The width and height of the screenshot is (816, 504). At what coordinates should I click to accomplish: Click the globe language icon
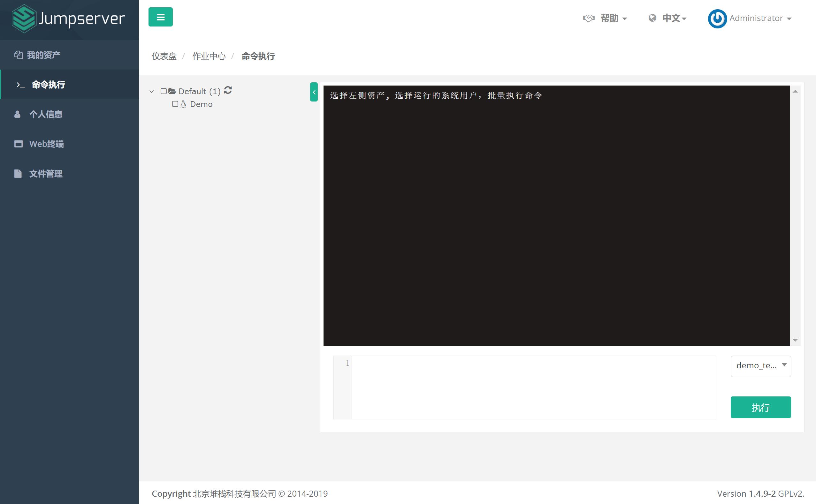pos(652,18)
